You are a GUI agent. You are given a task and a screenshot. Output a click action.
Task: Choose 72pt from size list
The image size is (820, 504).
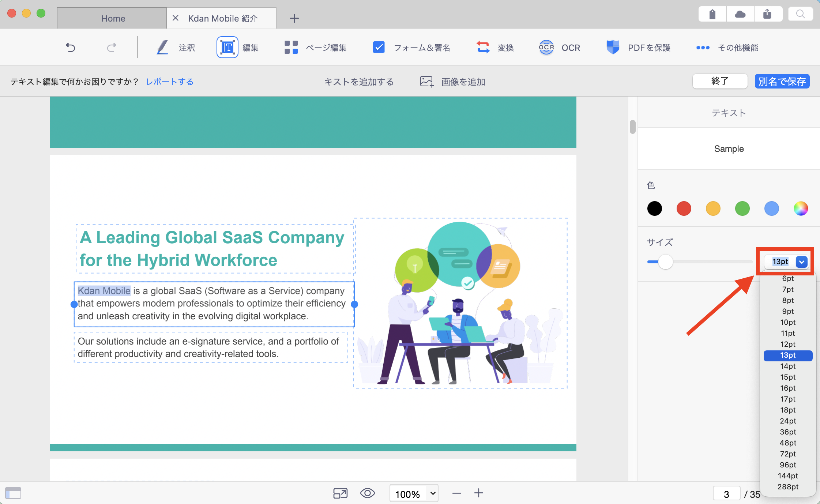pos(788,454)
